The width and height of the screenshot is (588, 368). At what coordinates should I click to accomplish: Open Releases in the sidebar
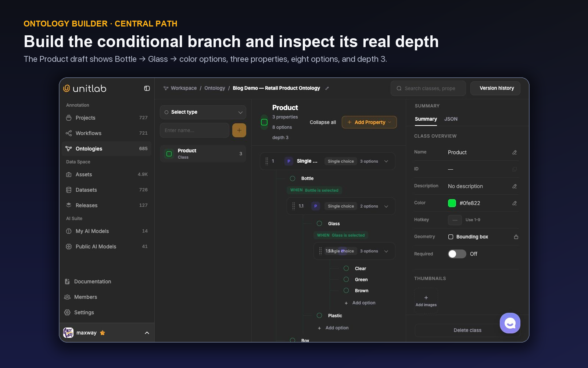107,205
